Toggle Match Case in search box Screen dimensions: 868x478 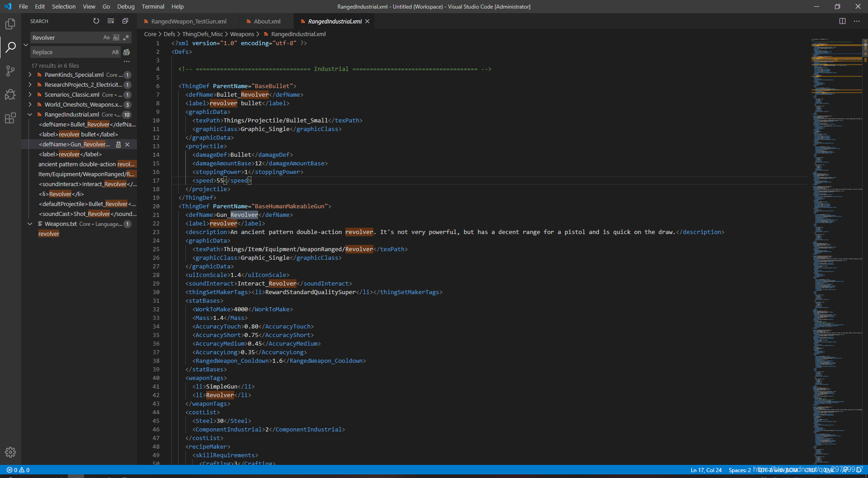[x=106, y=37]
